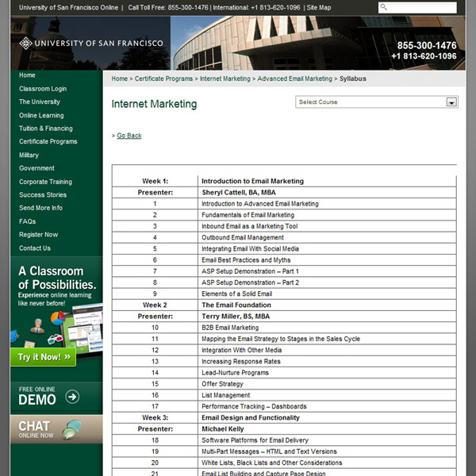Screen dimensions: 476x476
Task: Select Classroom Login in sidebar
Action: 43,89
